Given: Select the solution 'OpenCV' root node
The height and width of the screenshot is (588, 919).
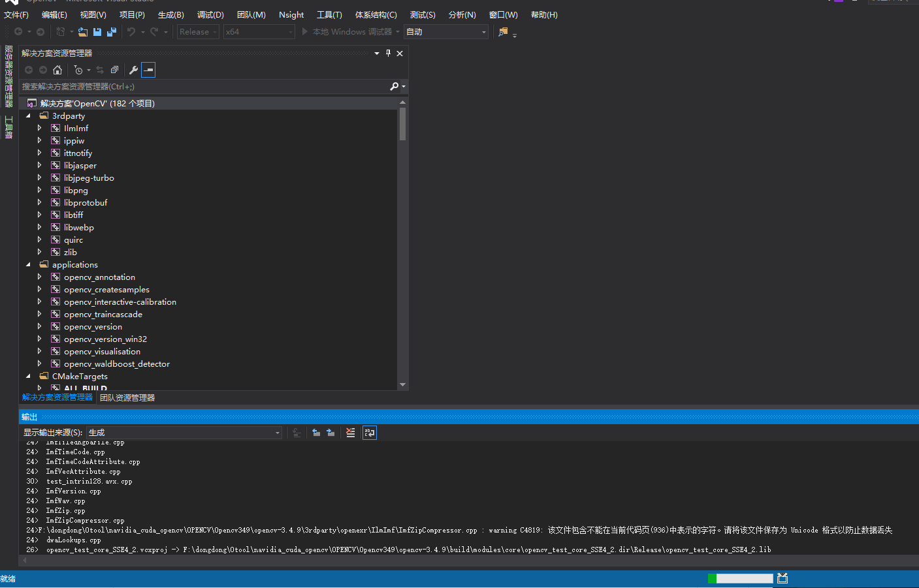Looking at the screenshot, I should [x=97, y=103].
